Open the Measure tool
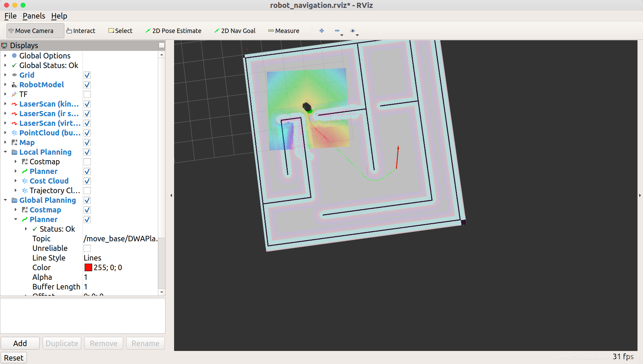The width and height of the screenshot is (643, 364). point(283,31)
